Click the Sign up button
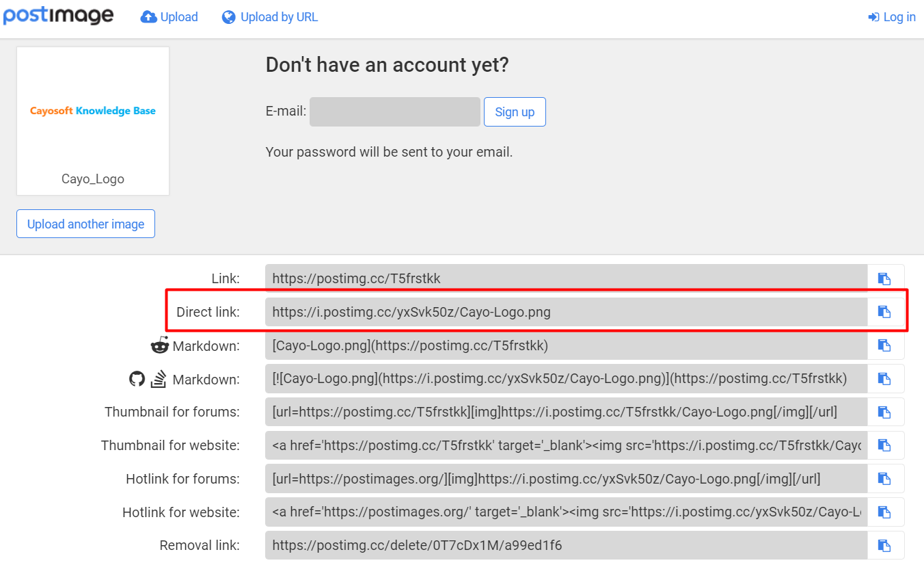 (x=515, y=111)
